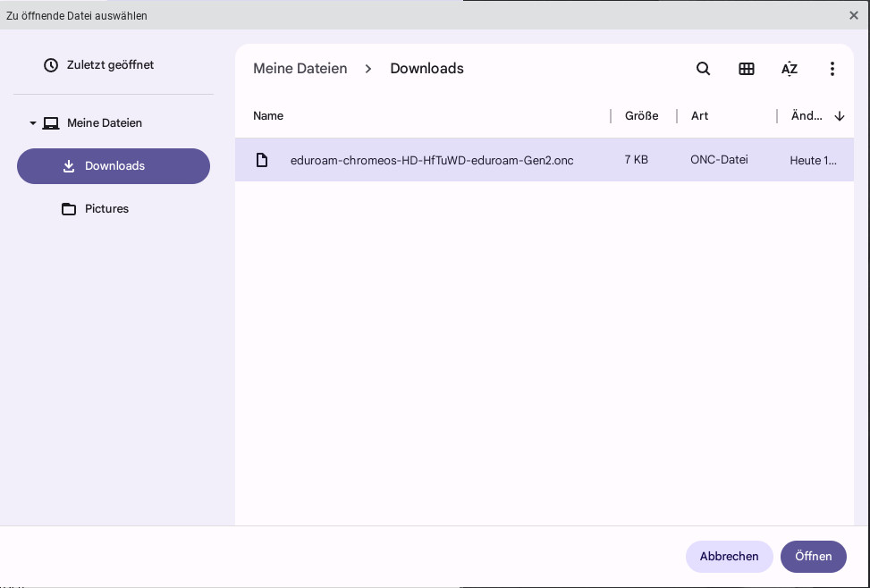This screenshot has width=870, height=588.
Task: Cancel with the Abbrechen button
Action: (729, 556)
